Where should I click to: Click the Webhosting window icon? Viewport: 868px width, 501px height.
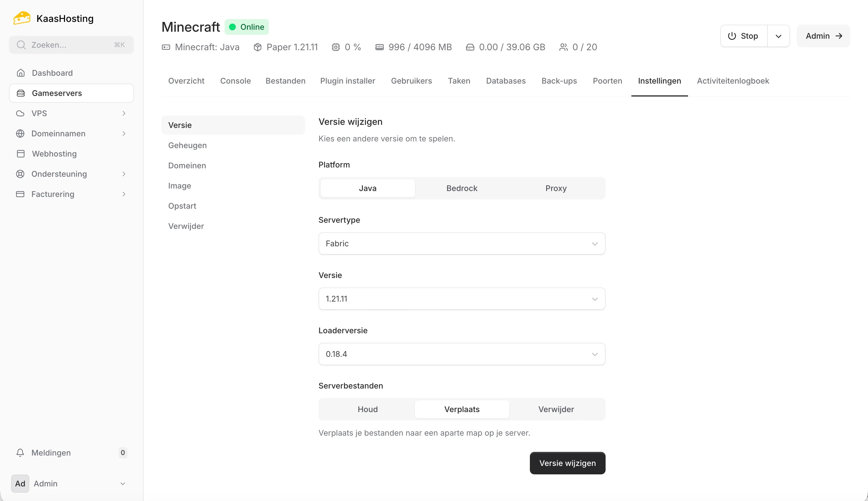21,153
